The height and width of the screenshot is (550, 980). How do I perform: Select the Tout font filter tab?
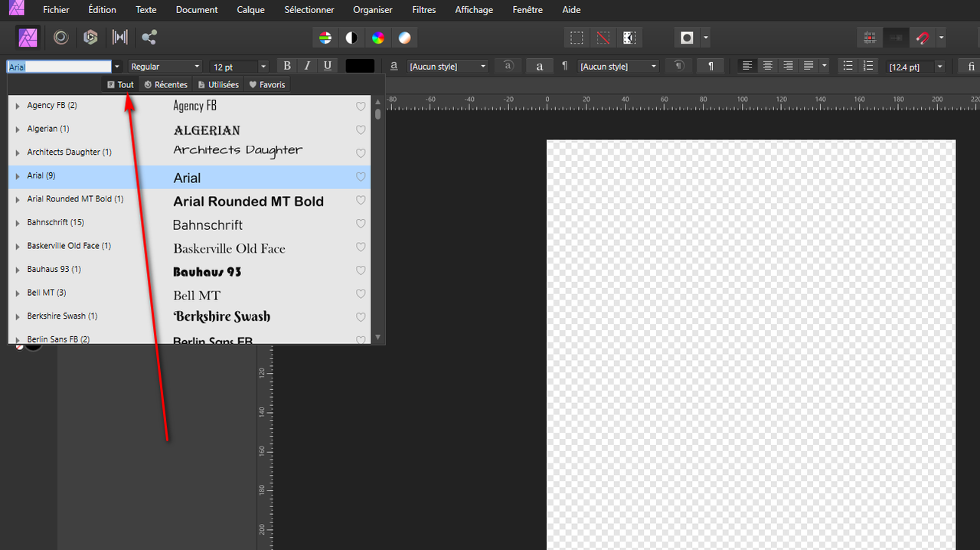(120, 84)
